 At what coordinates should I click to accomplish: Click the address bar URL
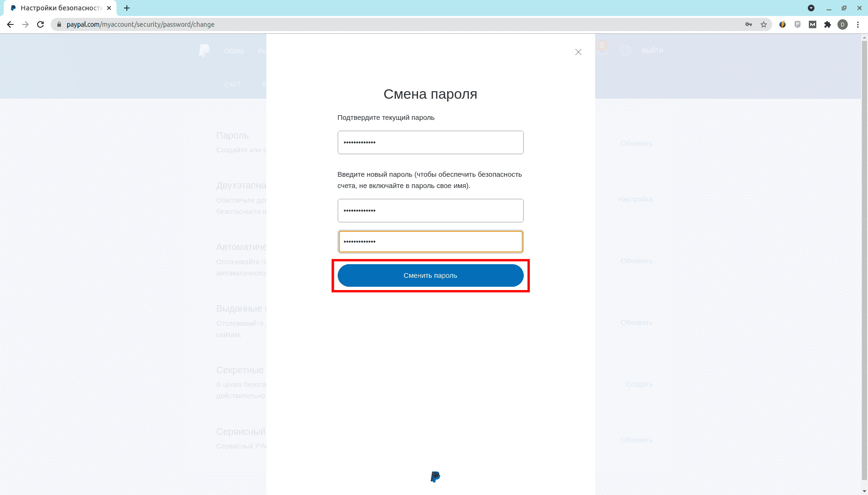[140, 24]
